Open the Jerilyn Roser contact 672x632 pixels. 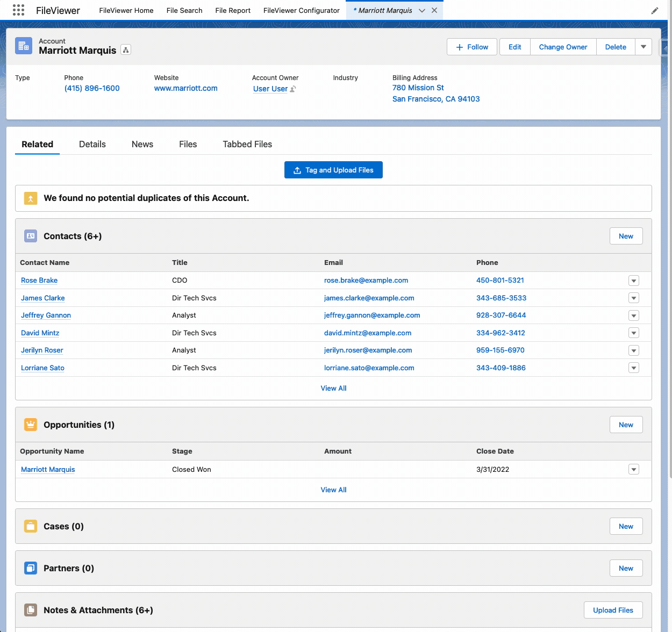(x=42, y=350)
